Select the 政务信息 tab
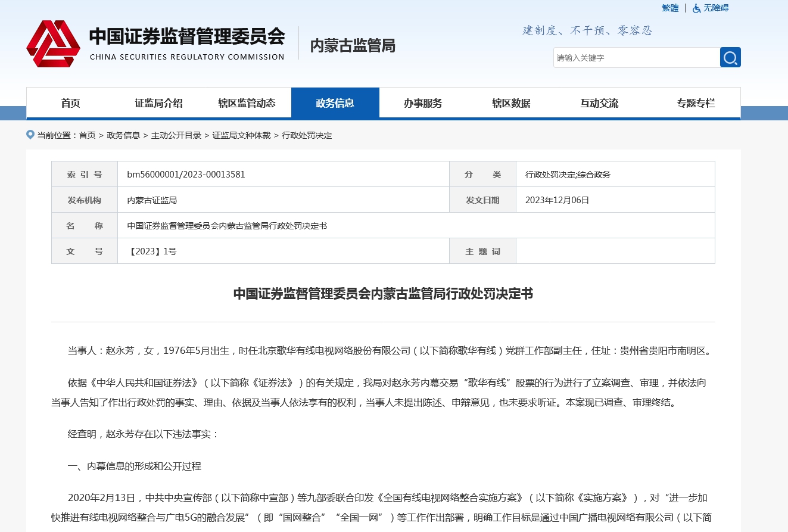 pos(335,103)
